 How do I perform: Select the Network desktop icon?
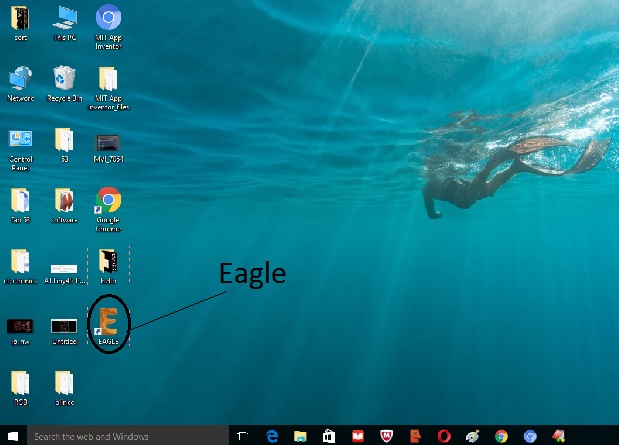click(x=21, y=84)
